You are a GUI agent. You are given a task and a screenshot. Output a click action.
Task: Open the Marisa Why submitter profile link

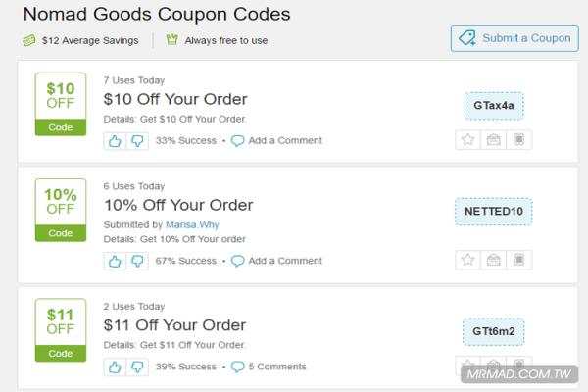pyautogui.click(x=192, y=224)
